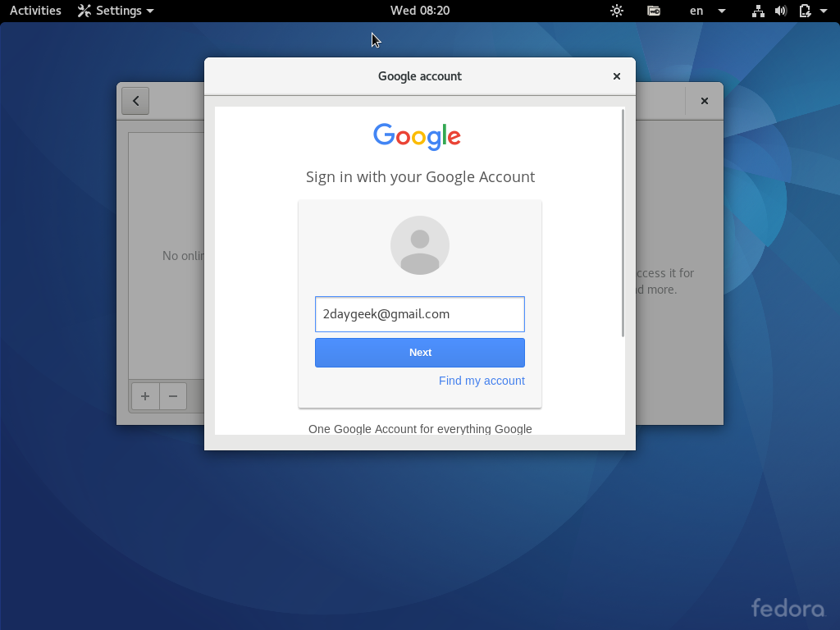The width and height of the screenshot is (840, 630).
Task: Open the Wed 08:20 clock menu
Action: click(x=420, y=11)
